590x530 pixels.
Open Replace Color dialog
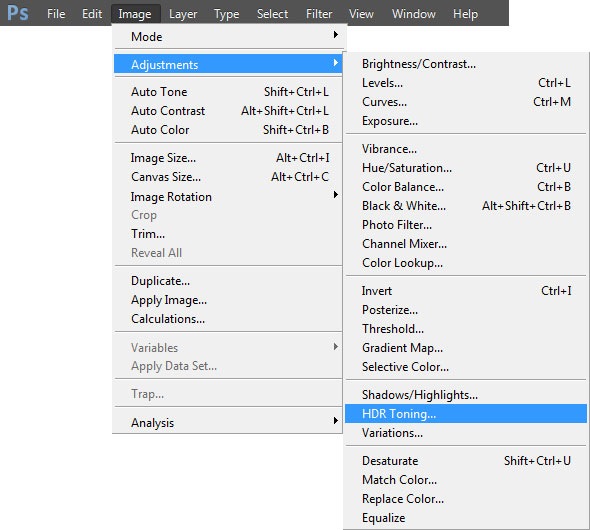coord(466,499)
